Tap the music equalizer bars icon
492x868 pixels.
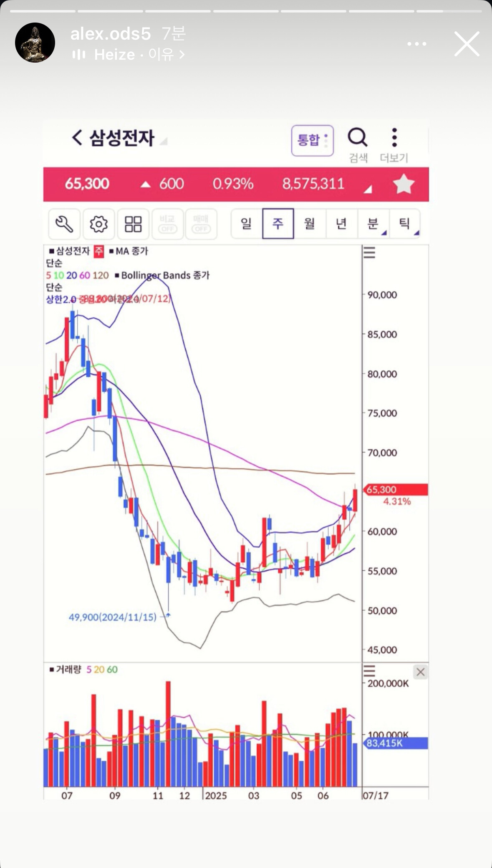[x=79, y=54]
